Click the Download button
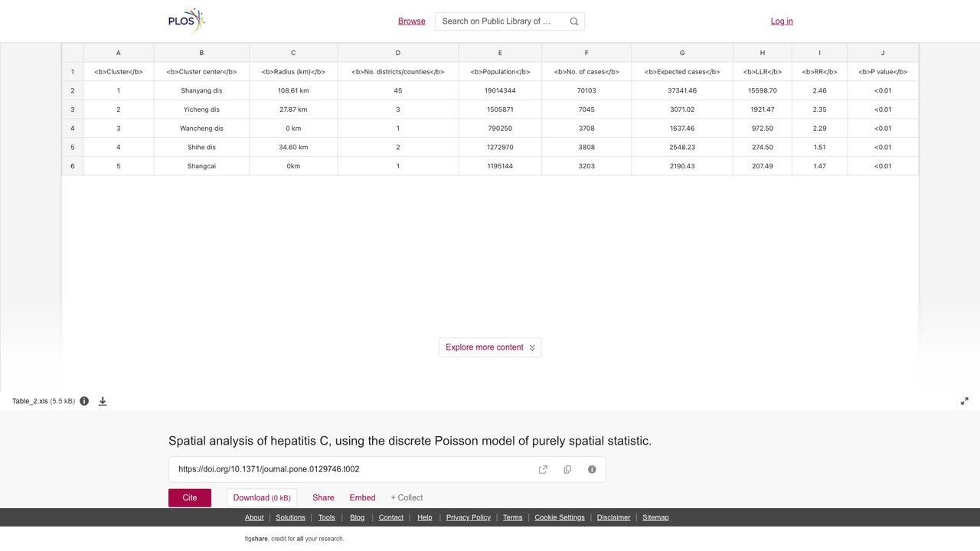Screen dimensions: 980x551 tap(262, 497)
